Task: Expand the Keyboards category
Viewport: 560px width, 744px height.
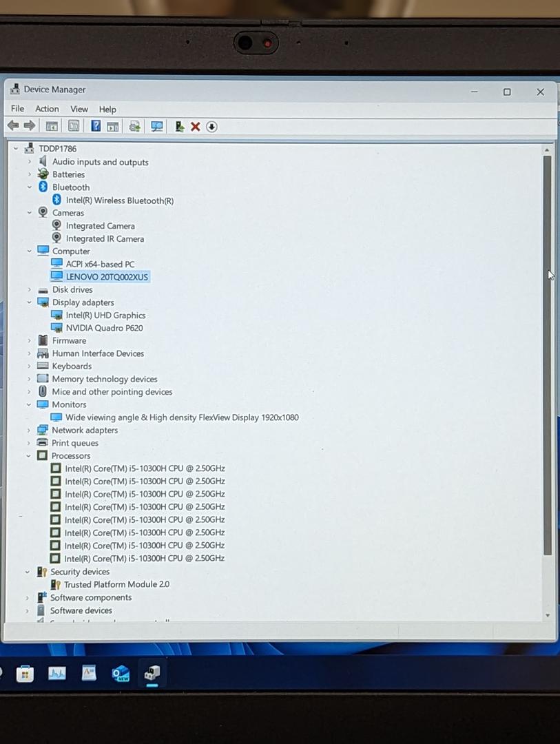Action: (30, 366)
